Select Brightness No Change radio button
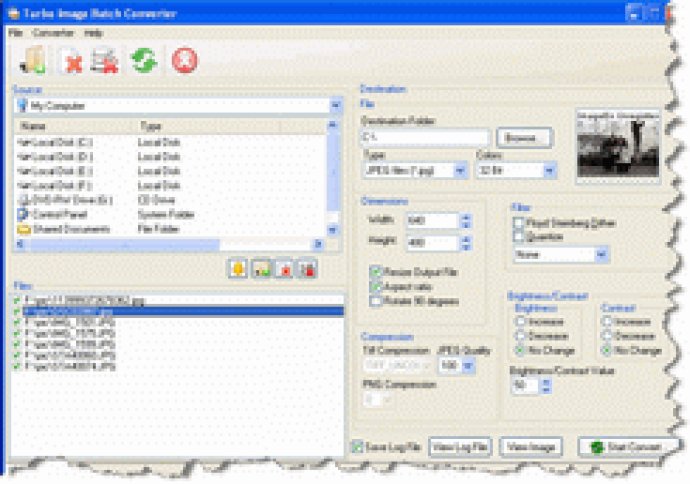Viewport: 690px width, 484px height. click(521, 351)
